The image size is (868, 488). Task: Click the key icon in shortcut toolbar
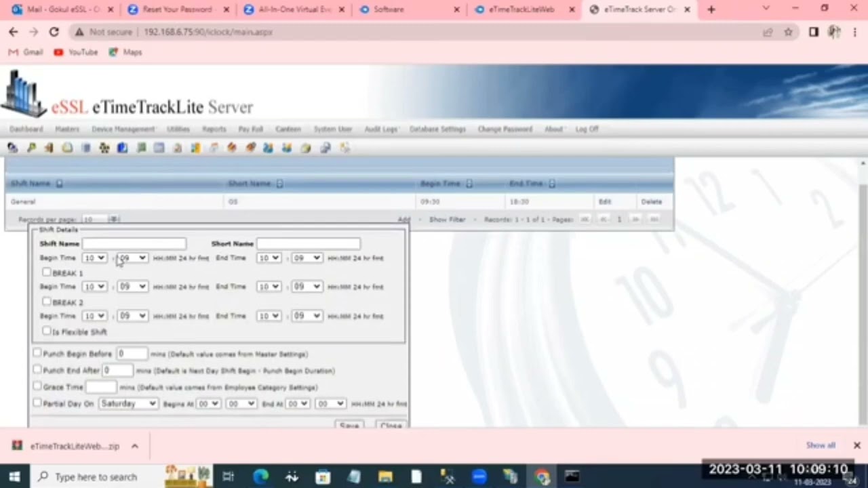pyautogui.click(x=31, y=148)
